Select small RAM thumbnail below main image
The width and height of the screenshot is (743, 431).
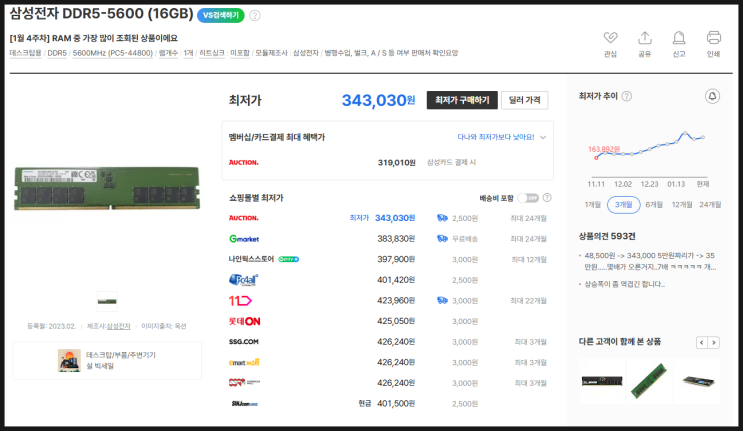[107, 301]
